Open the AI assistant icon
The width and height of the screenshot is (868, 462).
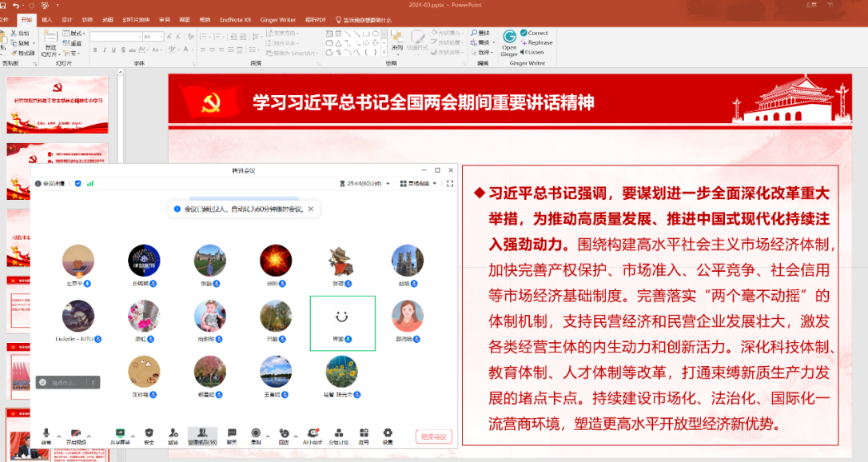(x=313, y=434)
